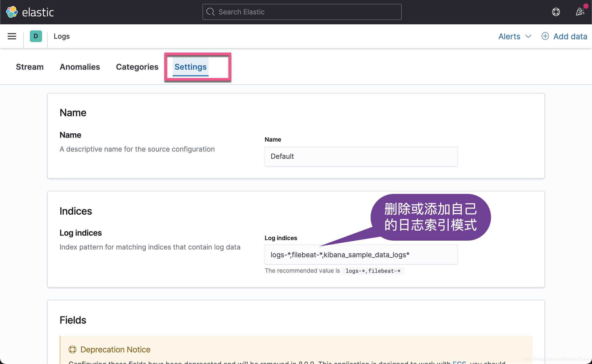Click the Name field containing Default
This screenshot has width=592, height=364.
coord(361,156)
